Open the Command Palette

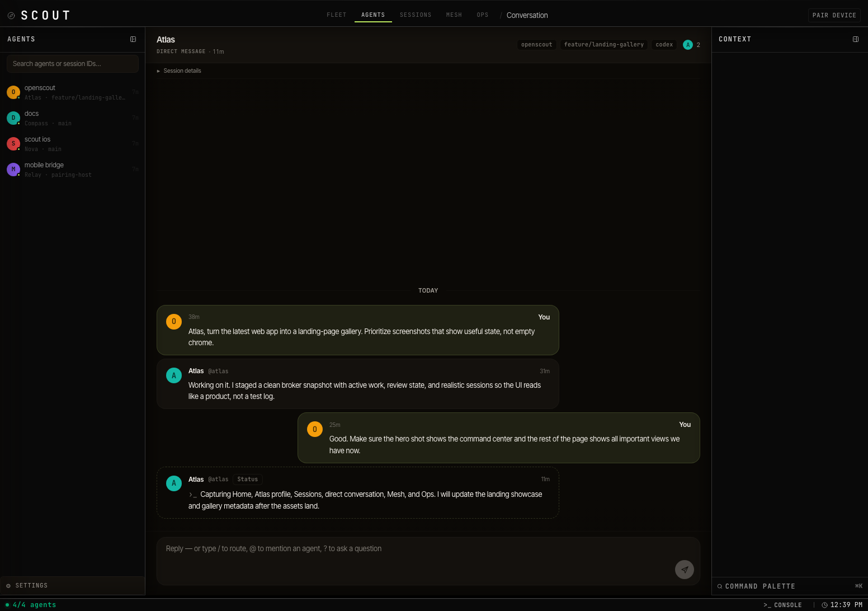(790, 586)
